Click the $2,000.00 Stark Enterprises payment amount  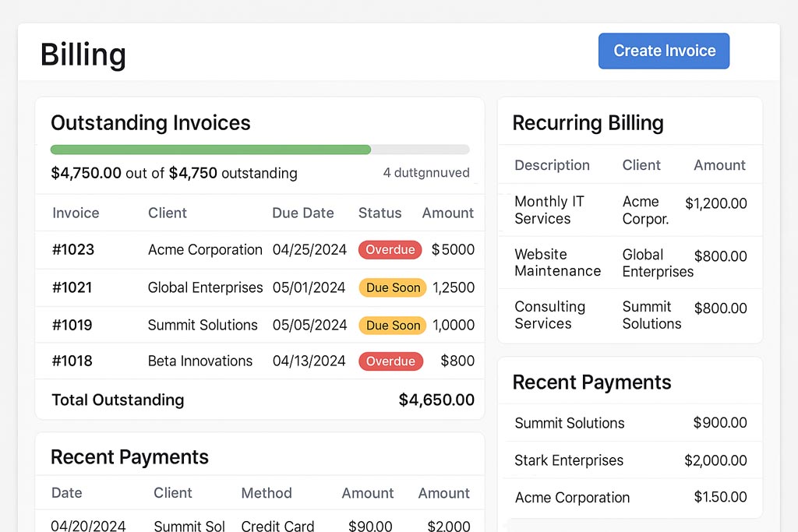(x=715, y=460)
